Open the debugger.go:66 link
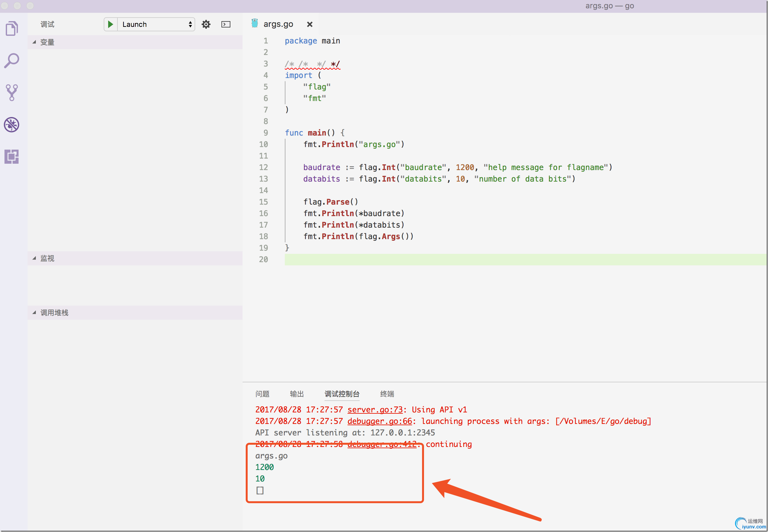The image size is (768, 532). coord(380,421)
